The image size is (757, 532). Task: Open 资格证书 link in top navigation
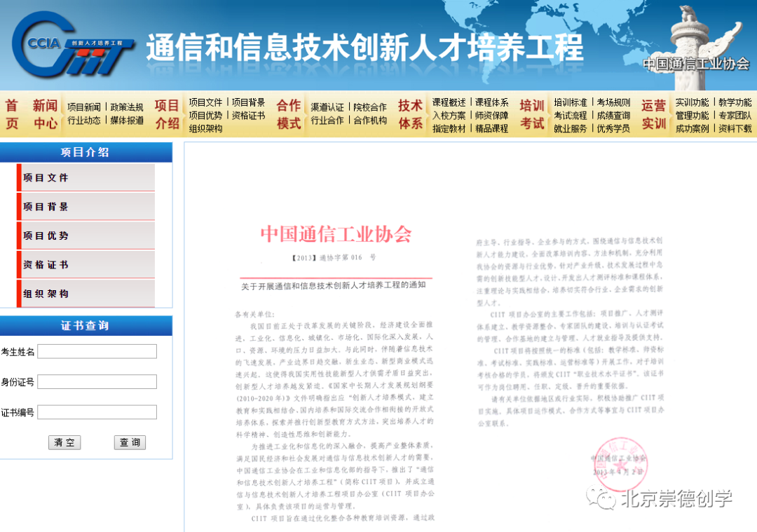coord(249,116)
